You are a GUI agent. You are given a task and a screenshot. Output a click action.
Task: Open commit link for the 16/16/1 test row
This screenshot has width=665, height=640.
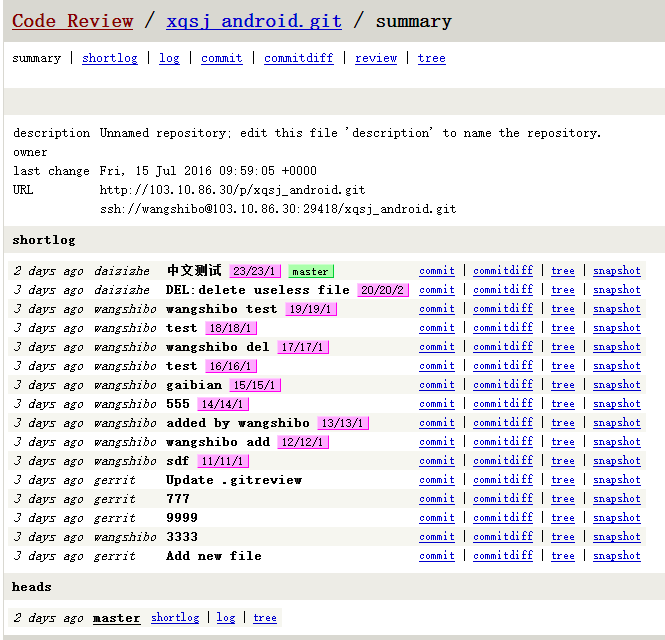click(436, 366)
